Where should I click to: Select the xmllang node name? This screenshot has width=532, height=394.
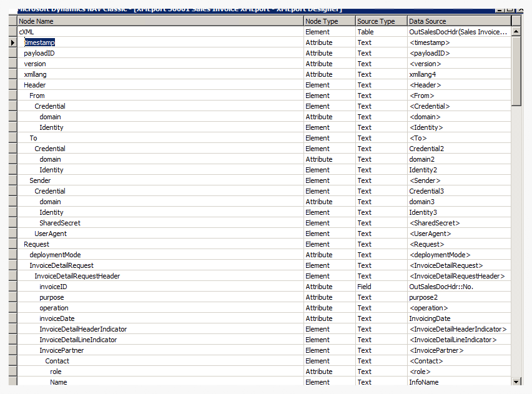(36, 74)
